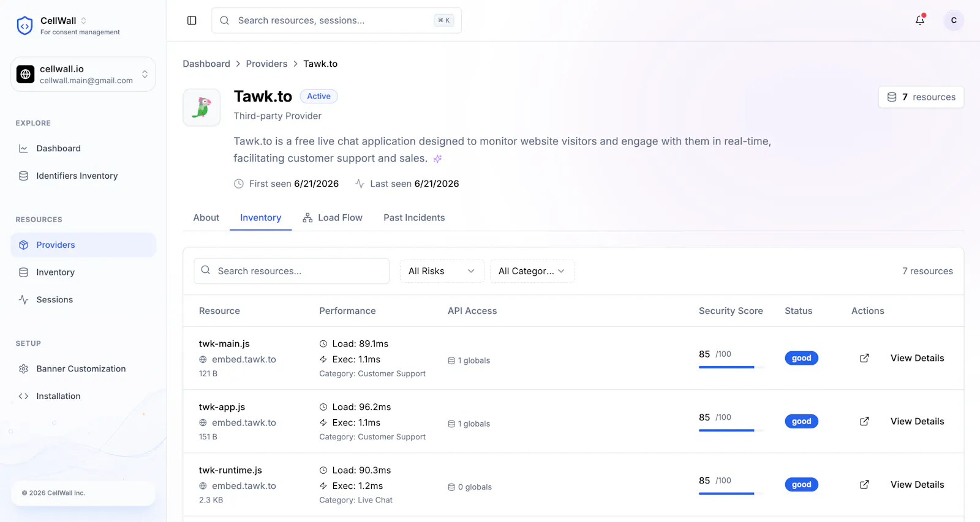980x522 pixels.
Task: Click the CellWall shield logo
Action: (x=24, y=26)
